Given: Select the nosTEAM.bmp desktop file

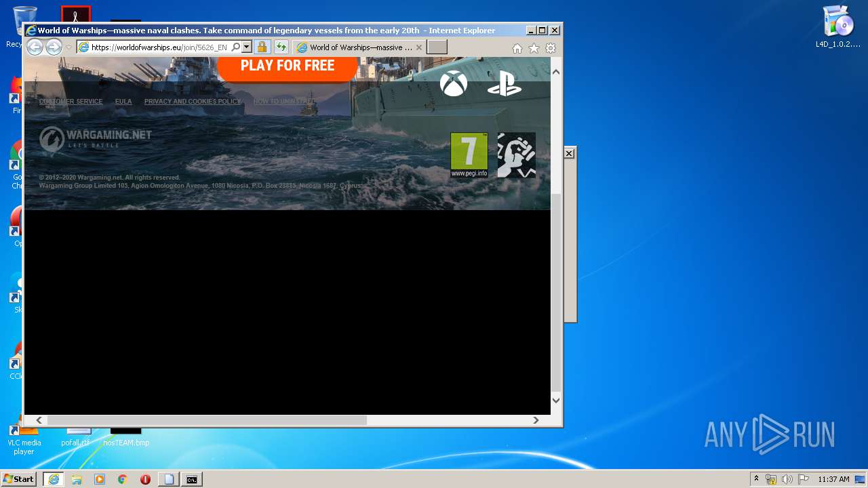Looking at the screenshot, I should click(x=126, y=437).
